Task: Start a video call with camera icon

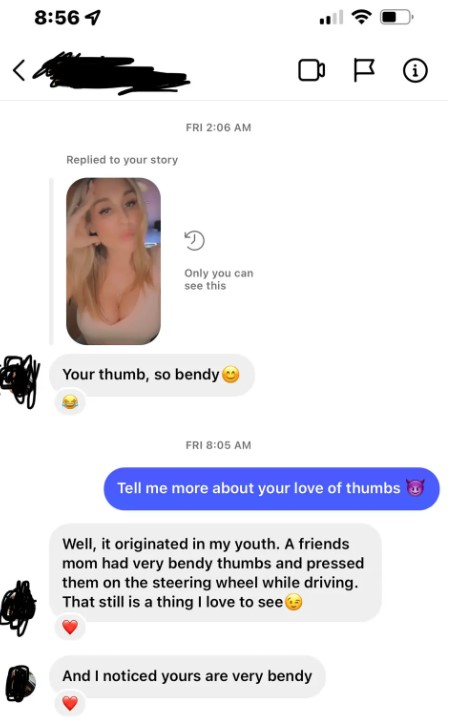Action: (311, 70)
